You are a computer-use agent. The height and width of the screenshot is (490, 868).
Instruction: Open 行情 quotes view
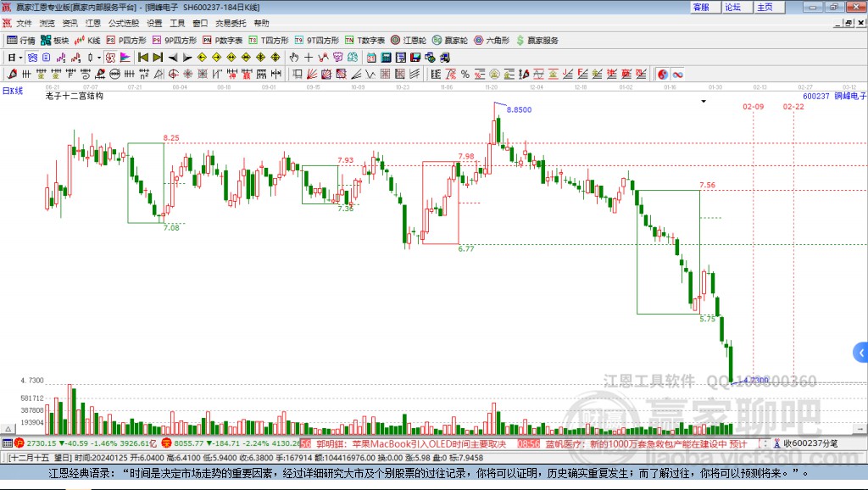tap(21, 41)
